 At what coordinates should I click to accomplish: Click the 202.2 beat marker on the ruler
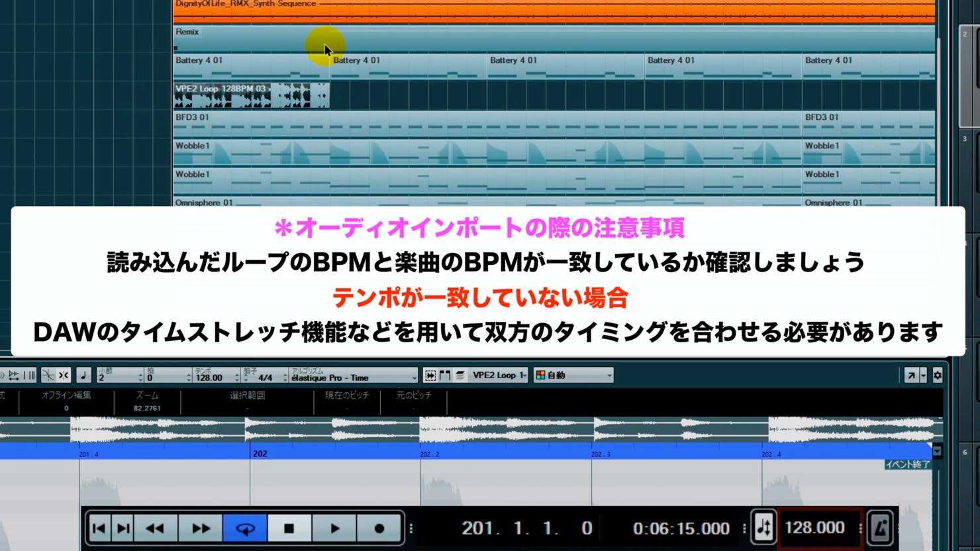point(429,454)
